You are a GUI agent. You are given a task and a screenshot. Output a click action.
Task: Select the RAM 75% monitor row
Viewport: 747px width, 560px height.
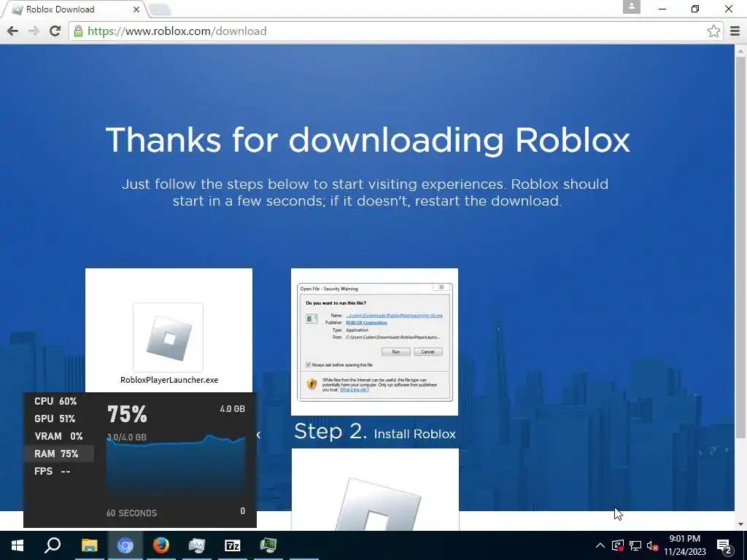point(59,454)
